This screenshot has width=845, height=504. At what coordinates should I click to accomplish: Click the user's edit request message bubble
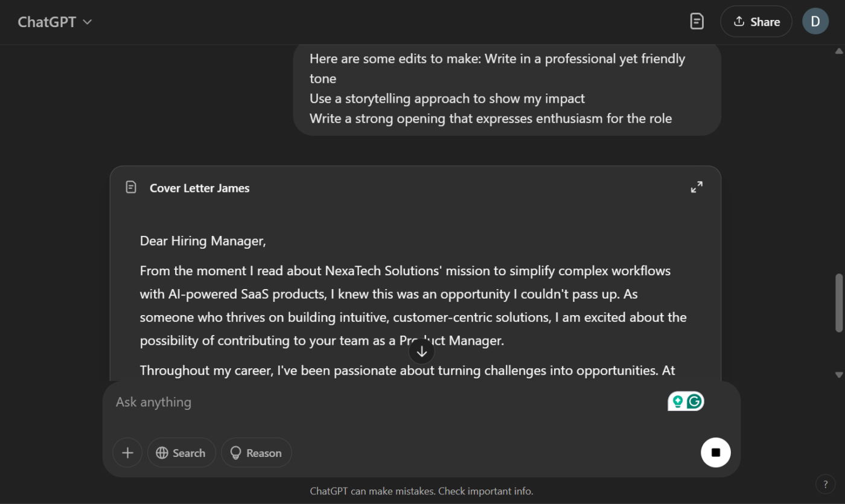(x=507, y=89)
